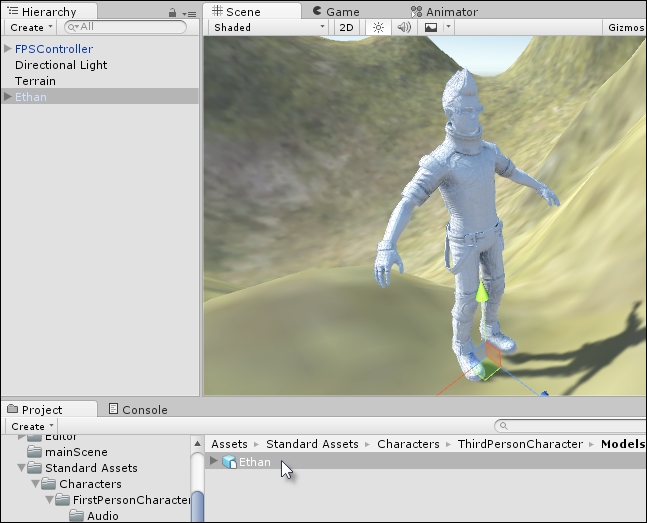Select the Ethan model asset

tap(426, 461)
